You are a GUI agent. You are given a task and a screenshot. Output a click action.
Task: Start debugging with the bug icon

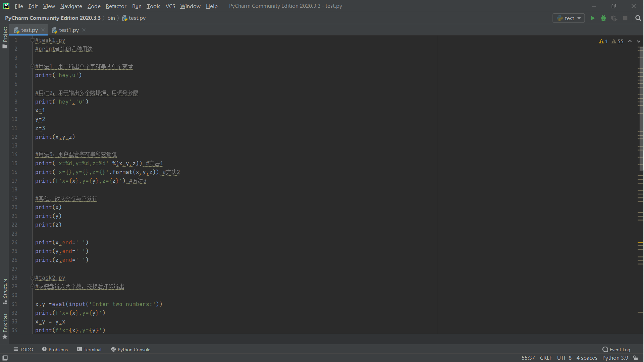click(x=603, y=18)
